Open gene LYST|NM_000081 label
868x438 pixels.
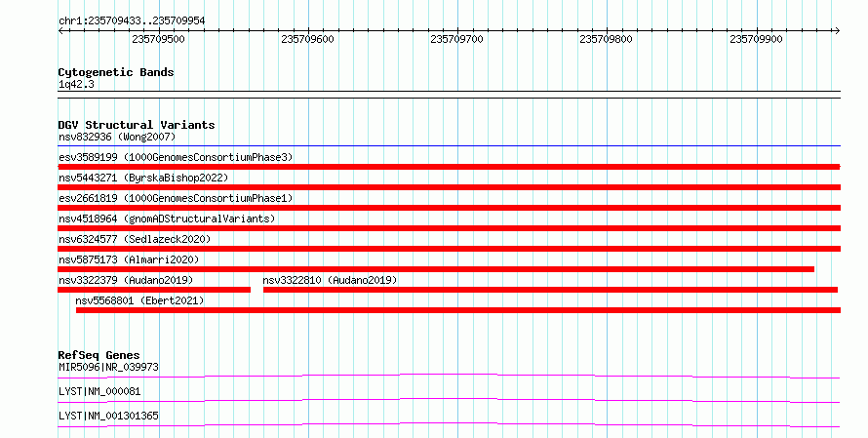(x=99, y=391)
